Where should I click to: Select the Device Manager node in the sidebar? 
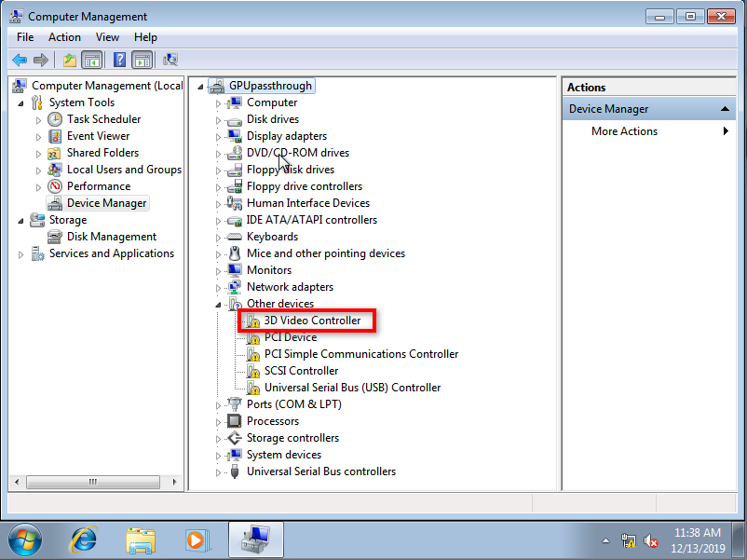[x=105, y=202]
